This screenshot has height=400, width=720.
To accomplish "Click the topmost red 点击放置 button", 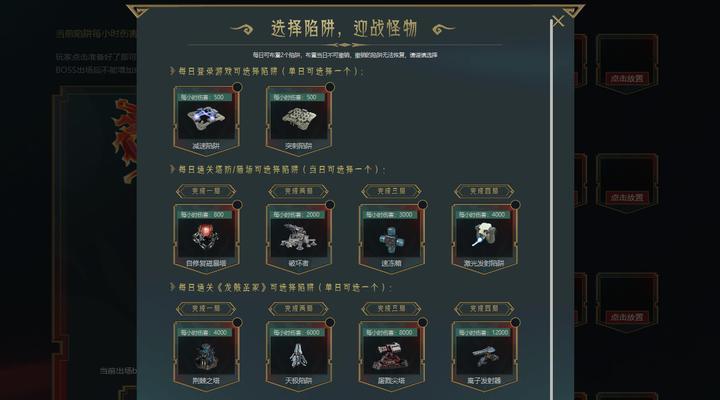I will (x=627, y=79).
